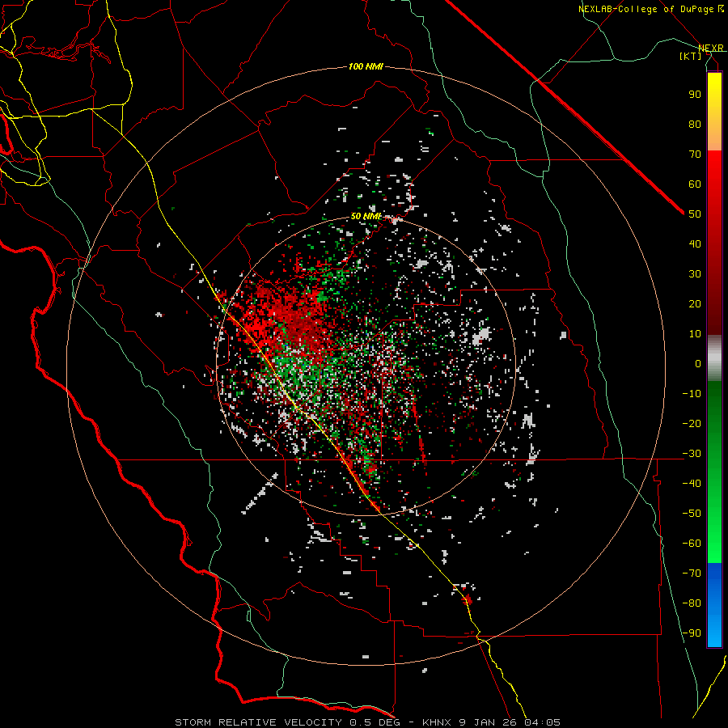
Task: Click the "NEXLAB-College of DuPage" credit text
Action: [645, 9]
